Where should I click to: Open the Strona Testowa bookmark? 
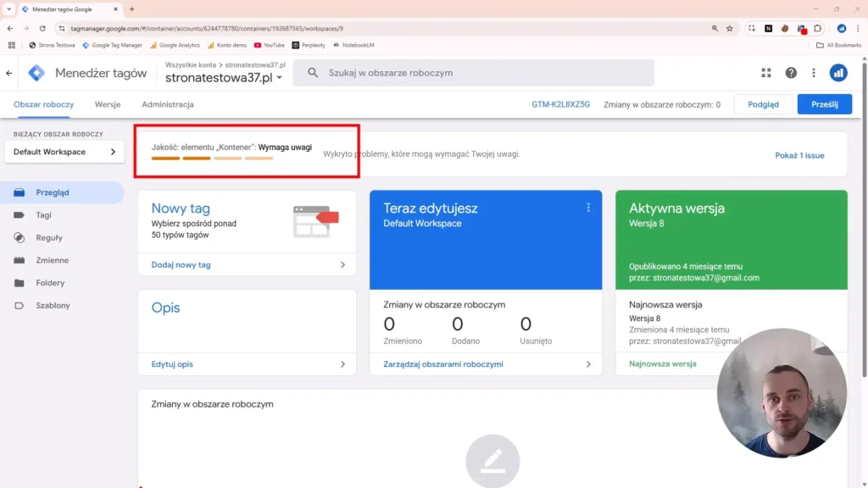click(x=52, y=46)
